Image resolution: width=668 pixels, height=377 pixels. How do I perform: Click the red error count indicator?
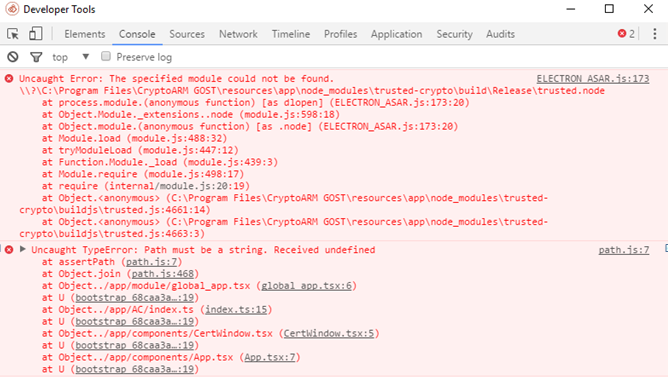626,34
